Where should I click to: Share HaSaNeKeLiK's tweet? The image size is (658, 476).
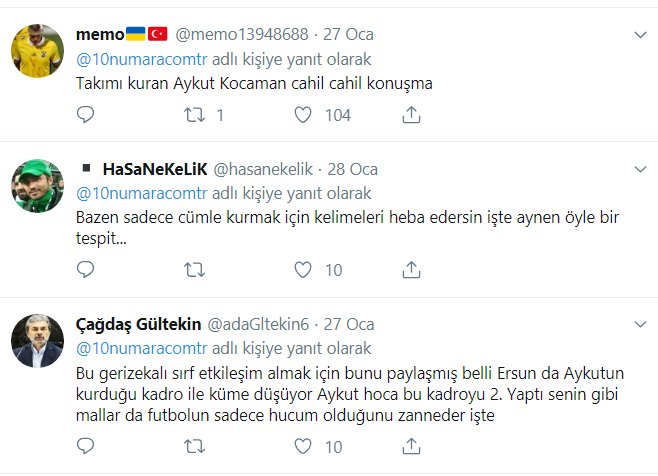pos(410,270)
